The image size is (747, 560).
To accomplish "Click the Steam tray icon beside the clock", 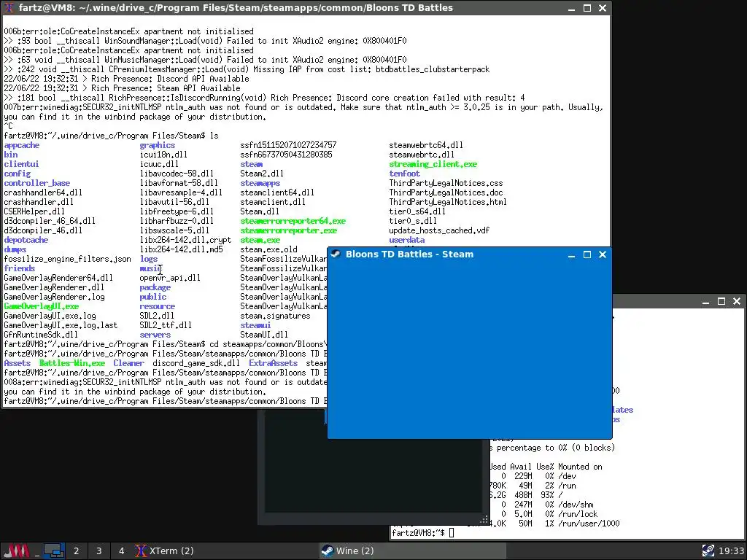I will coord(708,551).
